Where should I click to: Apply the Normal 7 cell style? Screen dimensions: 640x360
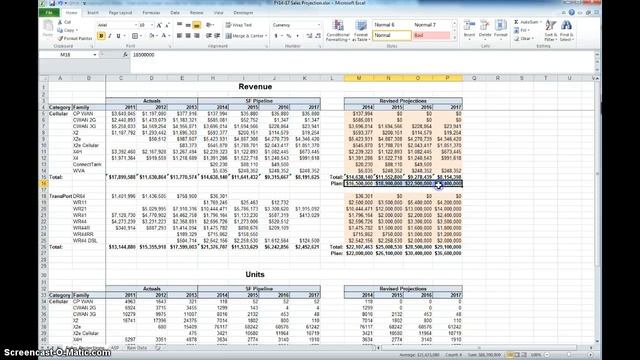click(431, 25)
